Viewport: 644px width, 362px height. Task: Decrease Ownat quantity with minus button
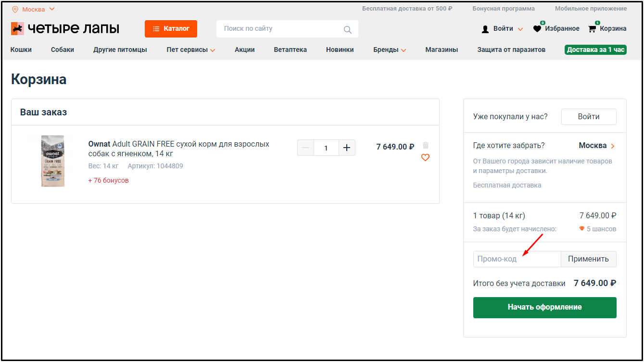305,148
